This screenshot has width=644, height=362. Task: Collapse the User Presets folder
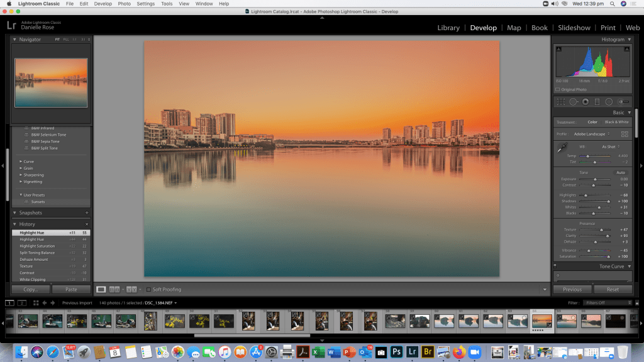pyautogui.click(x=20, y=195)
